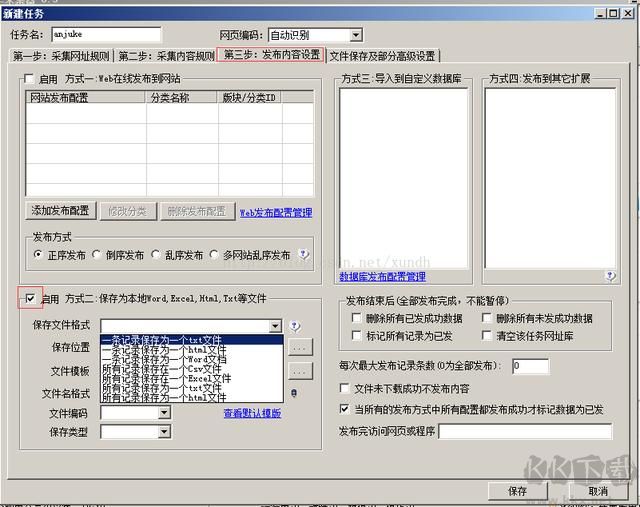This screenshot has height=507, width=640.
Task: Click 添加发布配置 button
Action: 60,211
